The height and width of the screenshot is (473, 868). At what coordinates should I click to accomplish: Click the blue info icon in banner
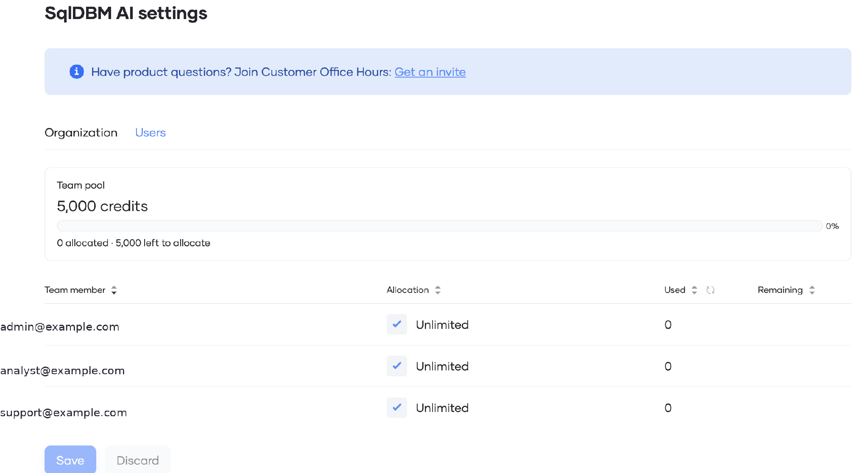click(77, 72)
